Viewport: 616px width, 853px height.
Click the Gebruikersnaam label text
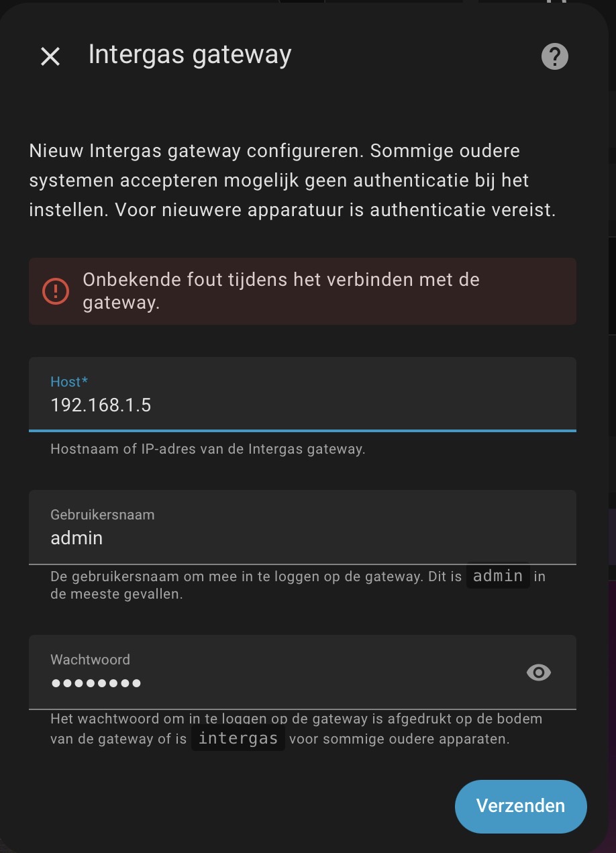[103, 515]
